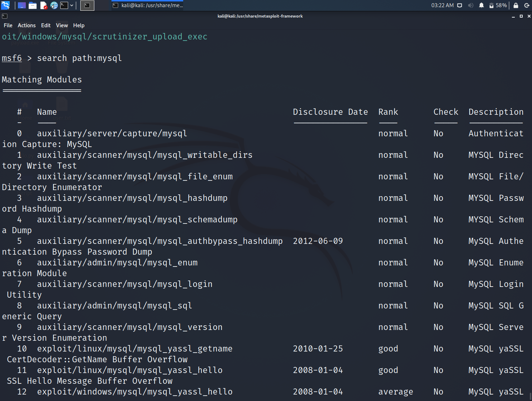Click the clock showing 03:22 AM
The image size is (532, 401).
point(442,5)
